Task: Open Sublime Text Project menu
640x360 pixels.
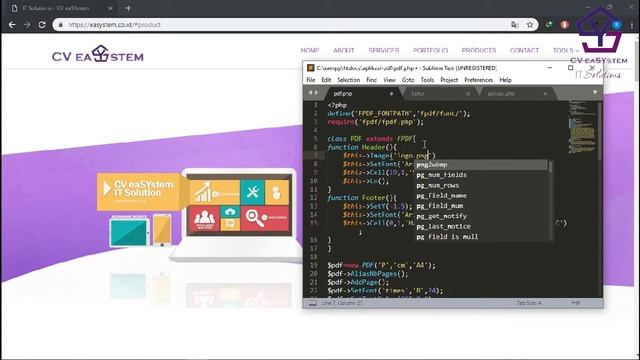Action: tap(449, 80)
